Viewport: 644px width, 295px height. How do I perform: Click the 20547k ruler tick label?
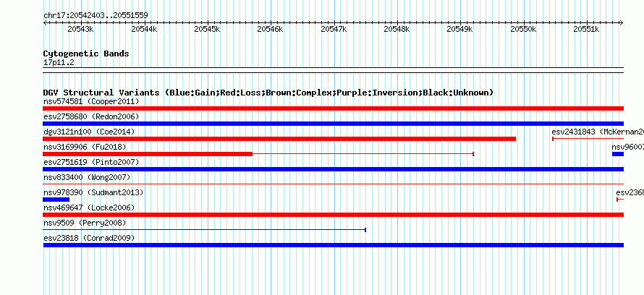(334, 30)
